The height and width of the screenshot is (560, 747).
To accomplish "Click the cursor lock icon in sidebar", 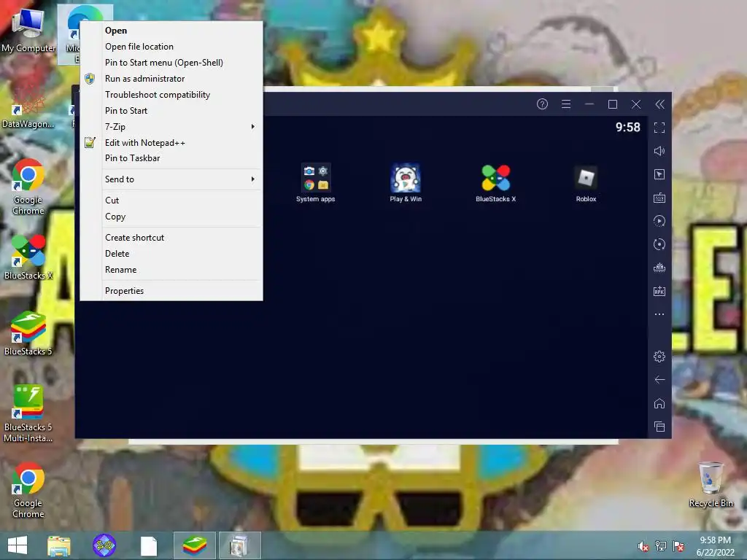I will pos(659,174).
